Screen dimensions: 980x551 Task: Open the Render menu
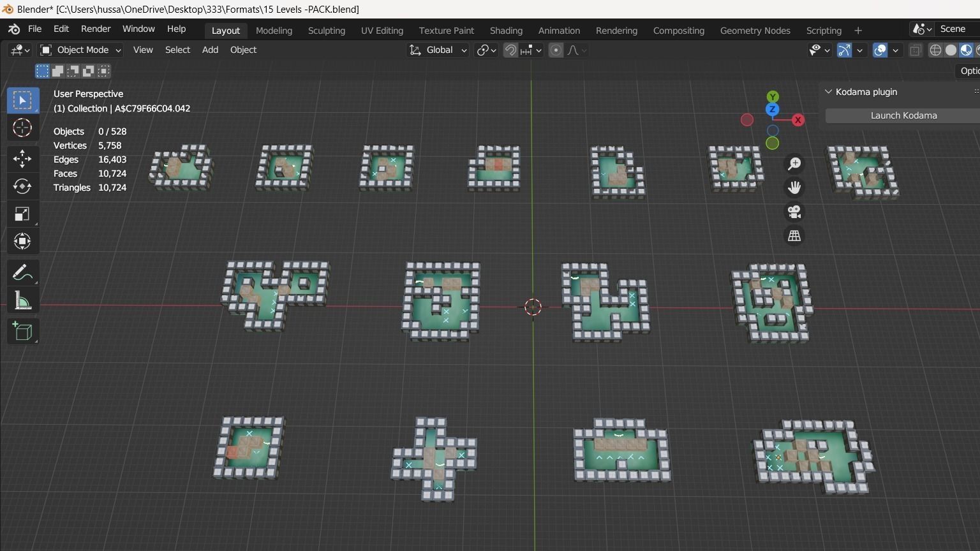(96, 29)
